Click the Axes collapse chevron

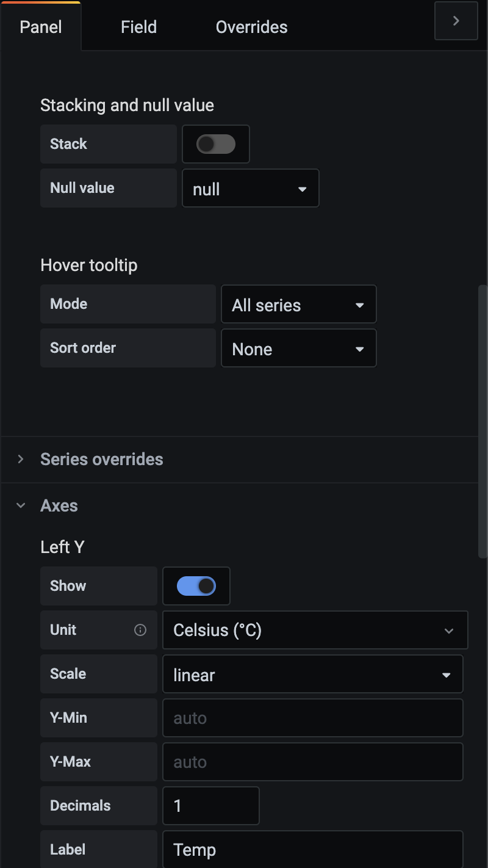pyautogui.click(x=20, y=505)
